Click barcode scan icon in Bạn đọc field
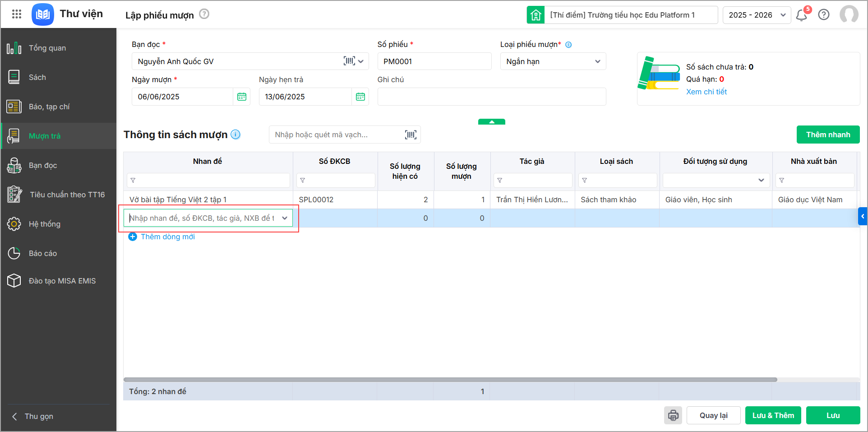Screen dimensions: 868x432 349,61
